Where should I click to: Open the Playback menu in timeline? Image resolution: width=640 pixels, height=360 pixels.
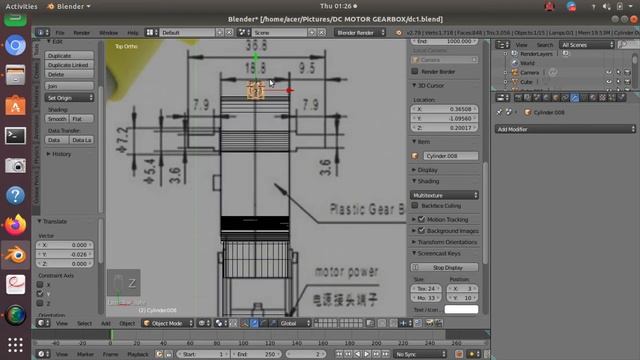click(x=138, y=354)
